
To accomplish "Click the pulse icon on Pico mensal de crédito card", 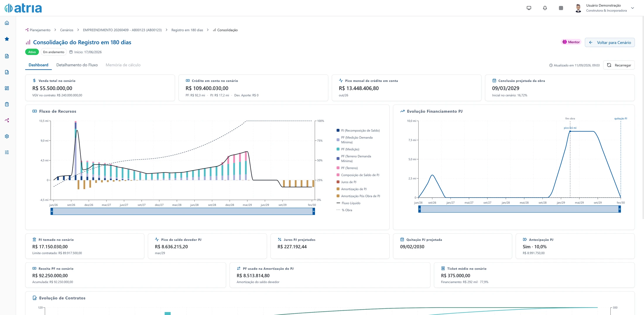I will [x=341, y=81].
